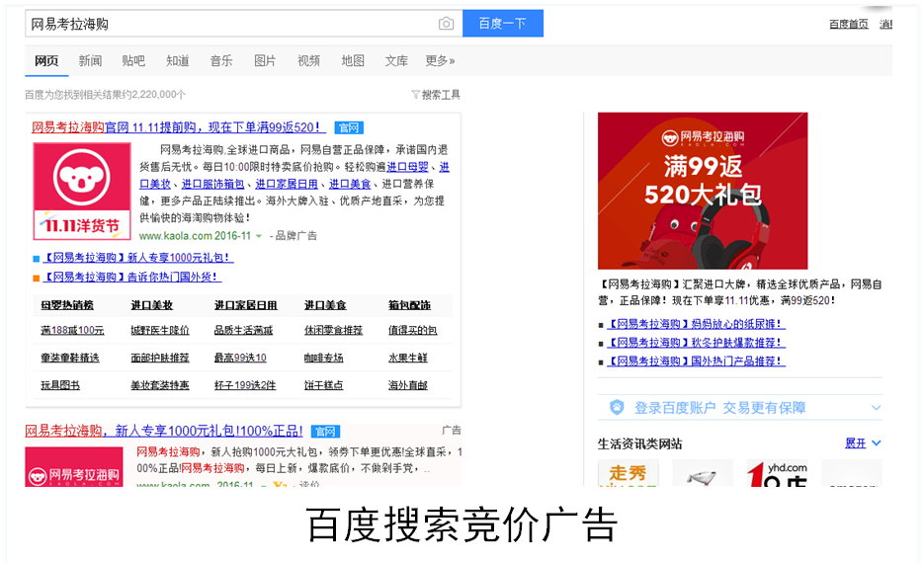The image size is (924, 563).
Task: Click the shield icon beside 登录百度账户
Action: pyautogui.click(x=617, y=408)
